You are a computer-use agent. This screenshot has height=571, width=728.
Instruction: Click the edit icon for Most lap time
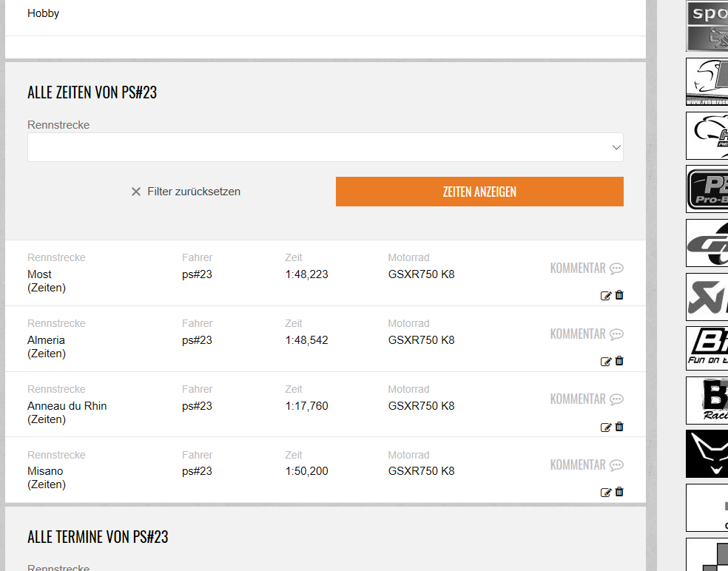606,296
